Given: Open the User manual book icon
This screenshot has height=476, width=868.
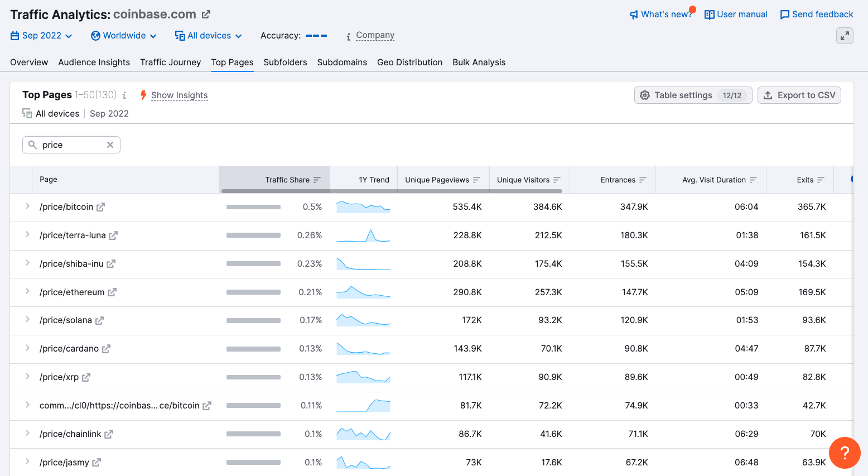Looking at the screenshot, I should 710,15.
